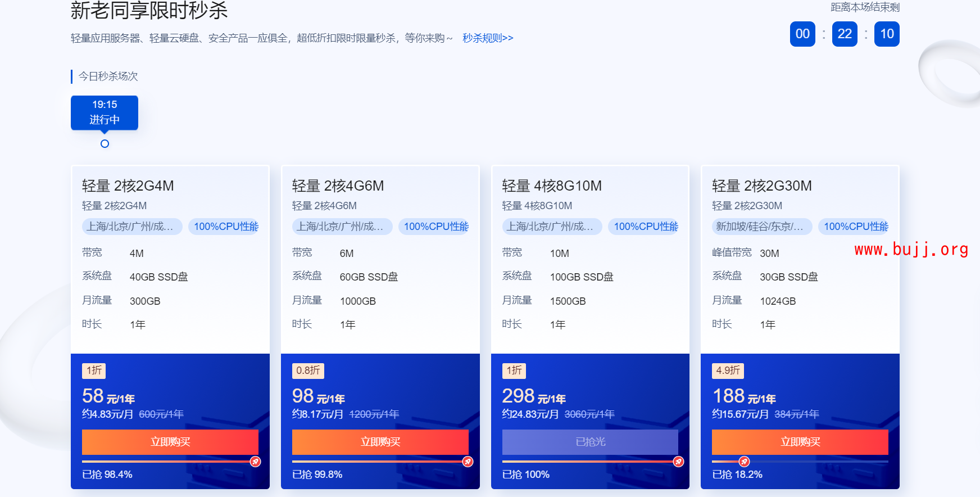The height and width of the screenshot is (497, 980).
Task: Click the 100GB SSD盘 system disk value
Action: (x=582, y=277)
